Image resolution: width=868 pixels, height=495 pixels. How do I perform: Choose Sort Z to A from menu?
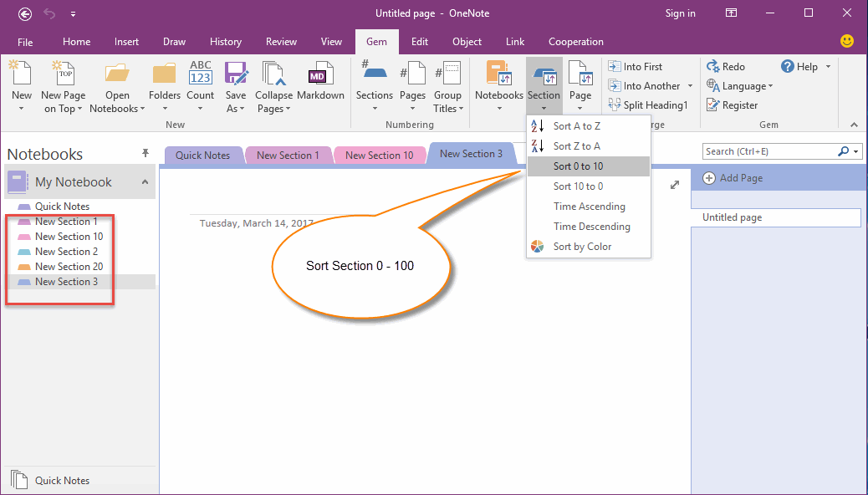pos(577,145)
